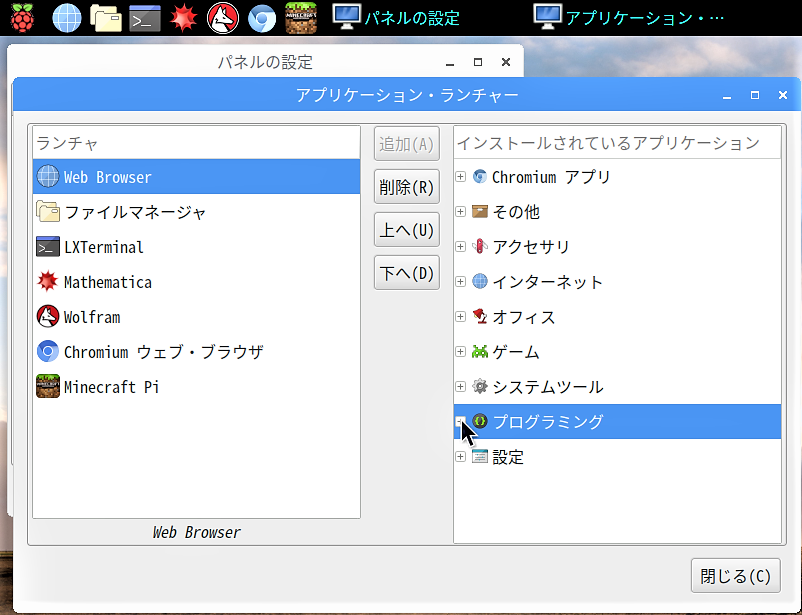Viewport: 802px width, 615px height.
Task: Expand the Chromium アプリ category
Action: point(460,177)
